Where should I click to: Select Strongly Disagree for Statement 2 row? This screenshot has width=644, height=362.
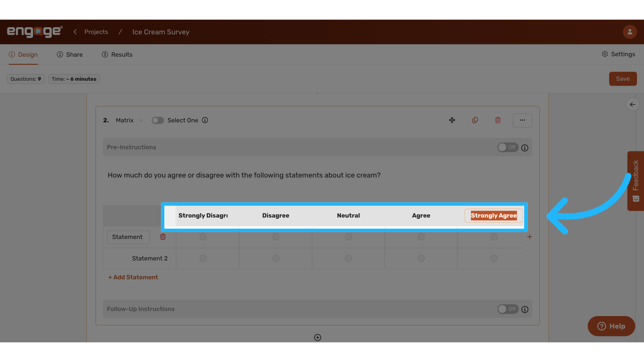(203, 258)
